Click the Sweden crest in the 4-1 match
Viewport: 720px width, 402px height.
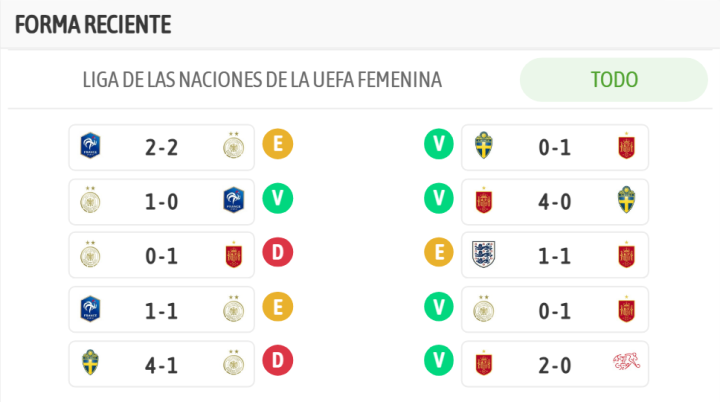tap(92, 364)
